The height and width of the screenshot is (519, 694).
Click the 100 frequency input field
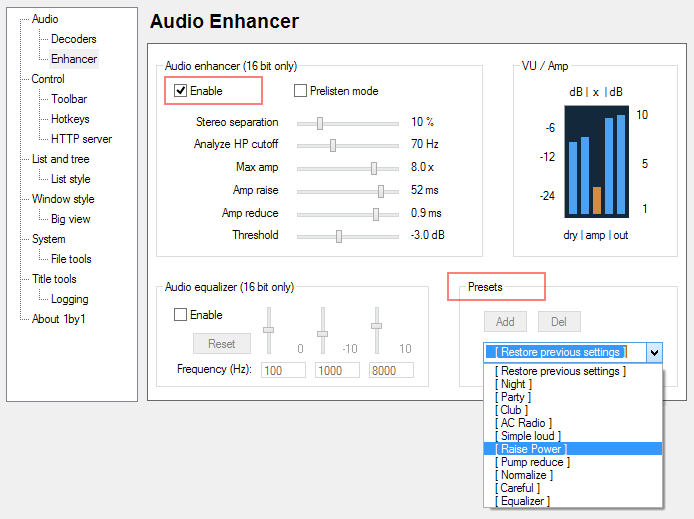[283, 370]
